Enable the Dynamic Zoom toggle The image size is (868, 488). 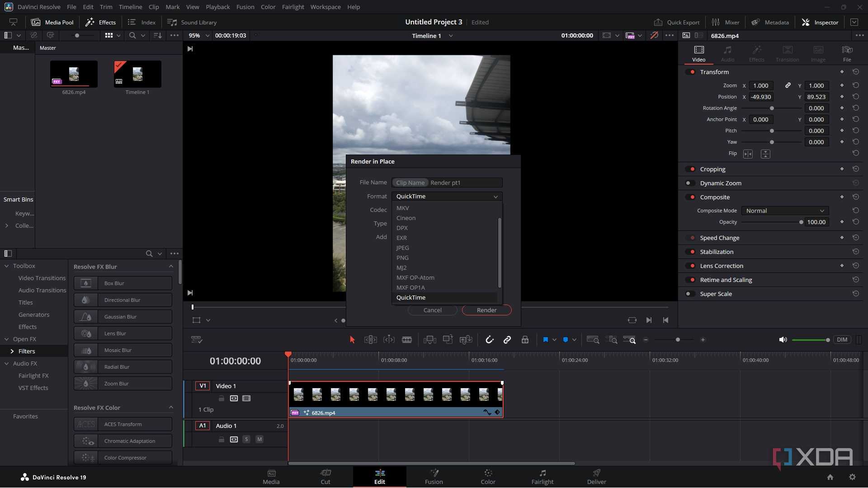[690, 183]
